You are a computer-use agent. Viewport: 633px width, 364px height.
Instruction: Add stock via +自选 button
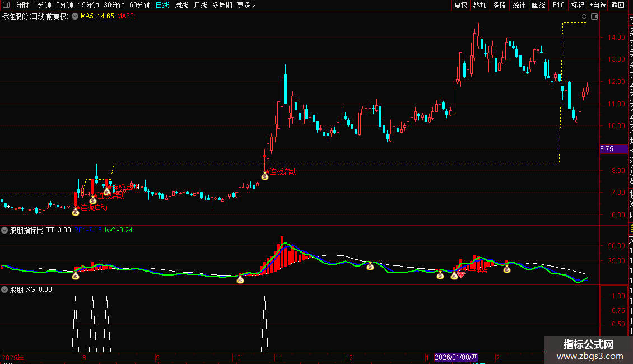[598, 5]
